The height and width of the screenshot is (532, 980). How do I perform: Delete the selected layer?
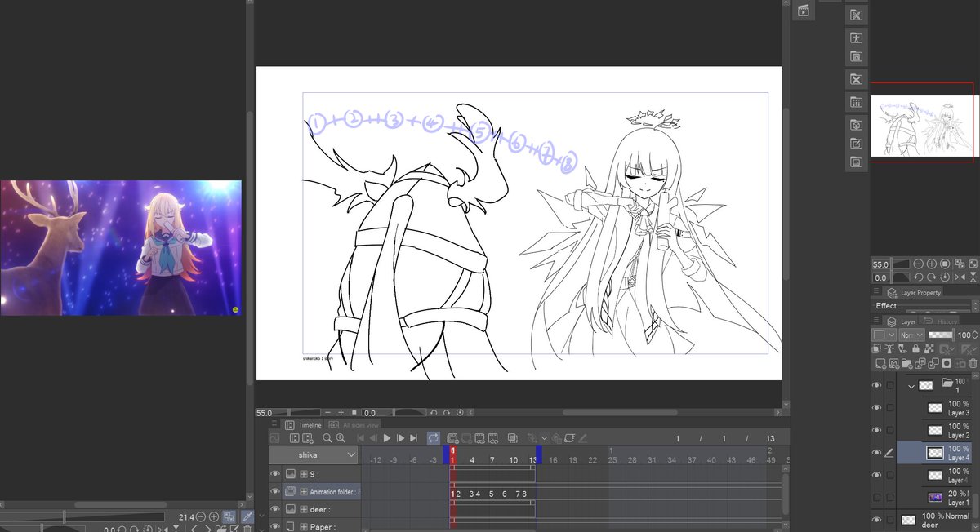973,364
